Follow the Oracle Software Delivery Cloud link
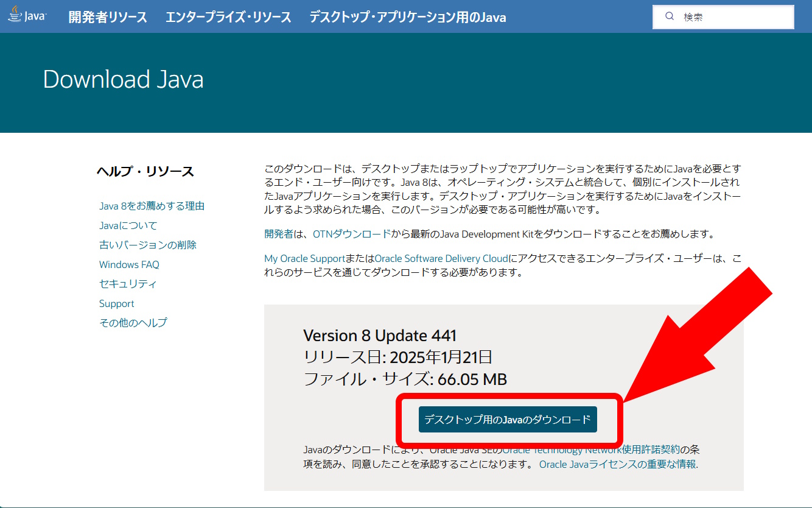The width and height of the screenshot is (812, 508). point(441,259)
